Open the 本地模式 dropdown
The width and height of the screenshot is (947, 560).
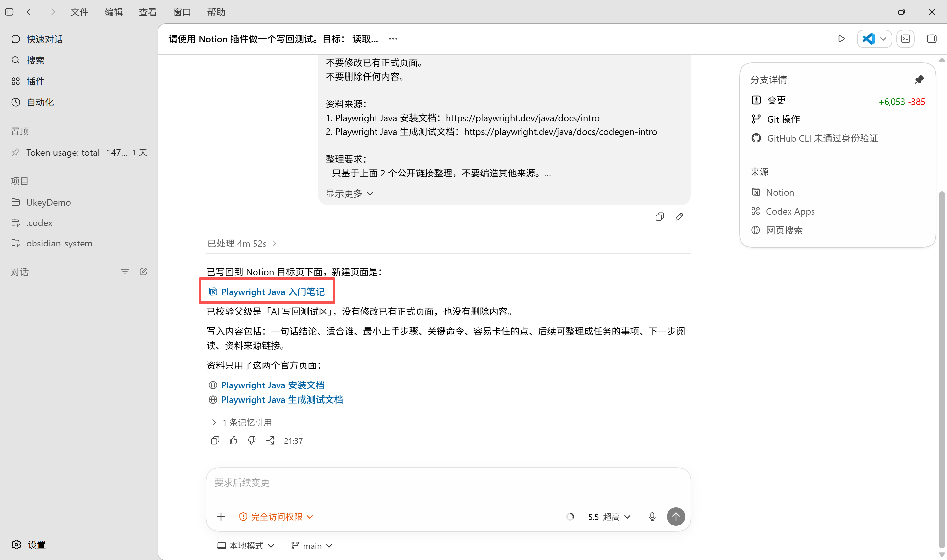[x=246, y=546]
